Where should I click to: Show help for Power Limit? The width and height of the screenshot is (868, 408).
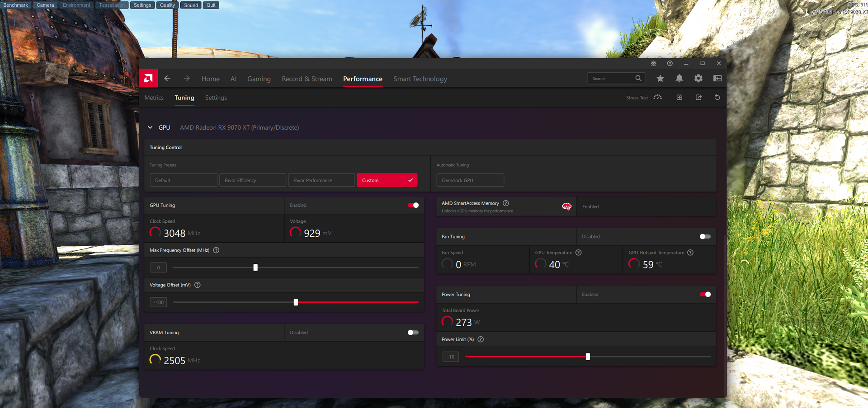click(x=481, y=339)
